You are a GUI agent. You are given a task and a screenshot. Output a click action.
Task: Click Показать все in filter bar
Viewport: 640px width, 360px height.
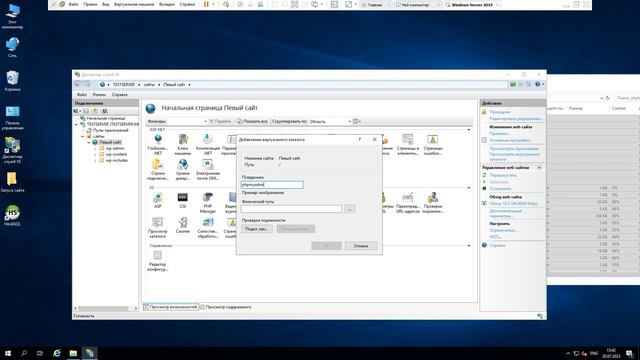(252, 122)
